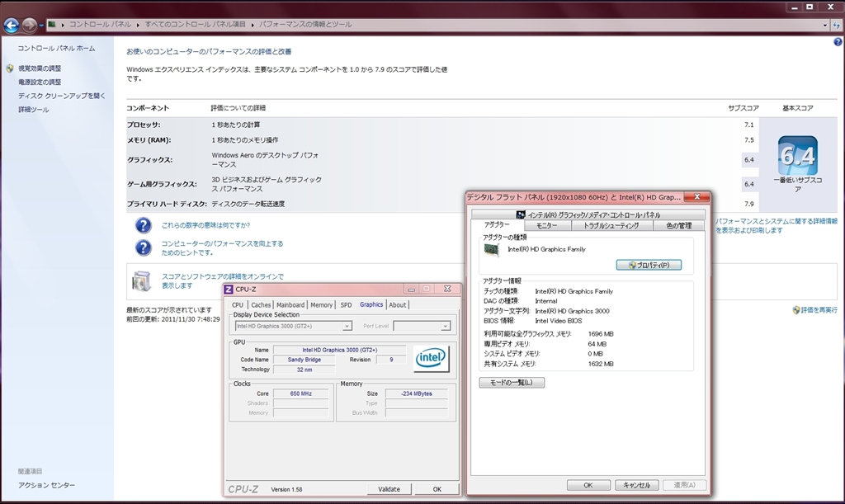
Task: Click プロセッサ subscore 7.1
Action: pyautogui.click(x=749, y=125)
